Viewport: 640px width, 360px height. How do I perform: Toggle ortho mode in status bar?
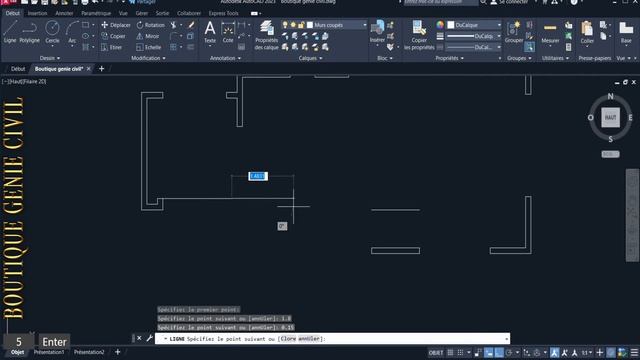point(499,353)
